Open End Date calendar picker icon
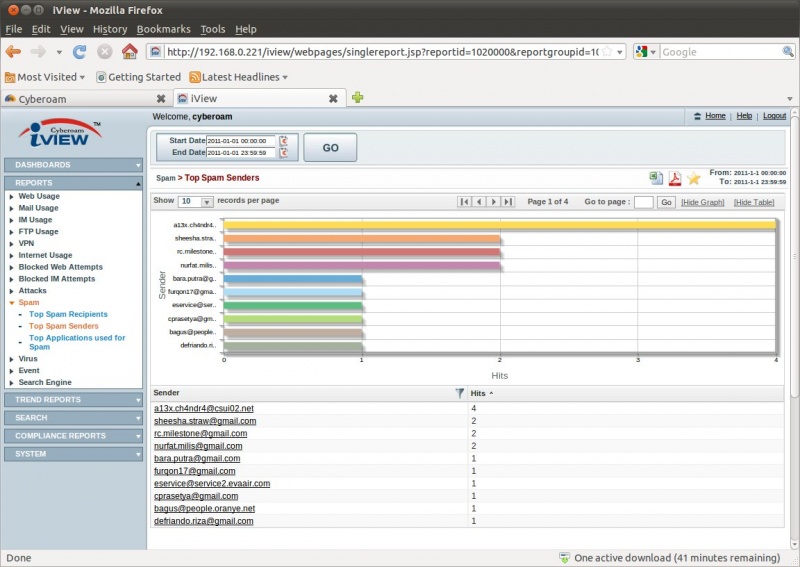The height and width of the screenshot is (567, 800). (283, 153)
